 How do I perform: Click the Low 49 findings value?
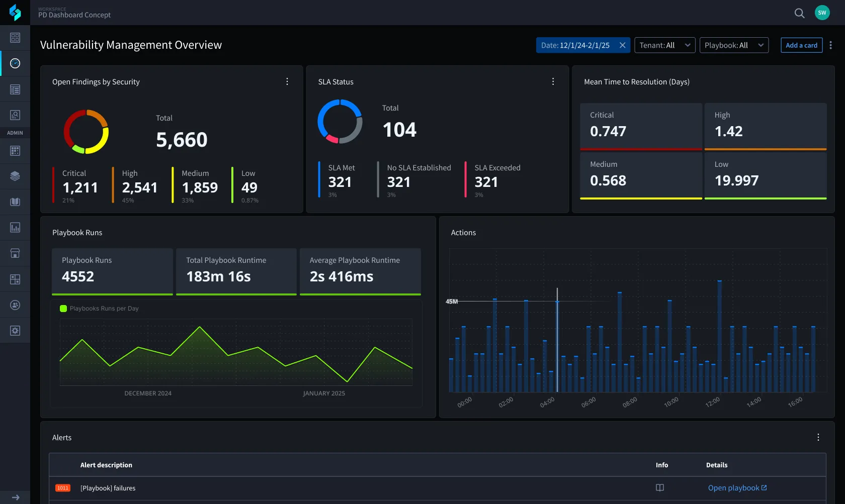(x=249, y=187)
